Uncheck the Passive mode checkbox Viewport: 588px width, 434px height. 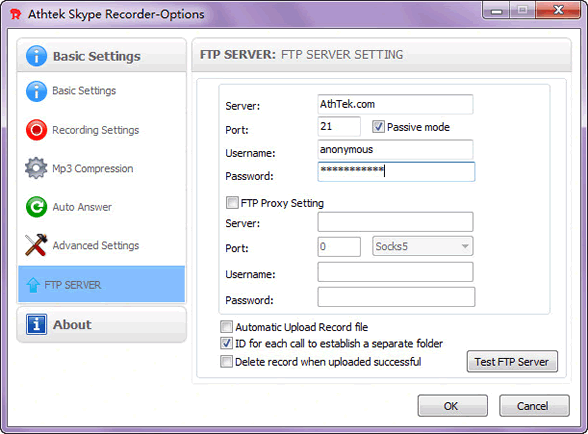pos(378,127)
